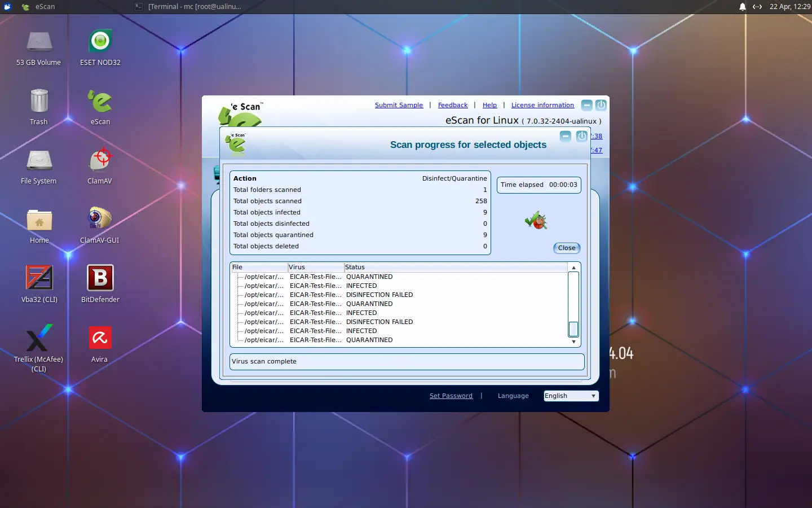Select the first INFECTED result row
Screen dimensions: 812x508
click(x=400, y=286)
